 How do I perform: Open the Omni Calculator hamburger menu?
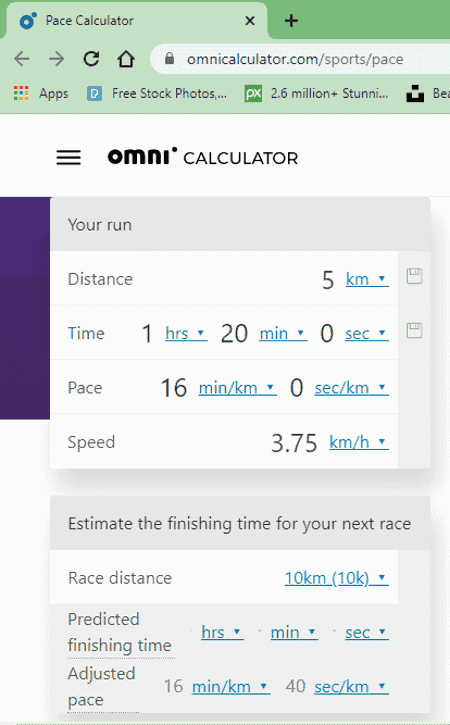(x=68, y=158)
